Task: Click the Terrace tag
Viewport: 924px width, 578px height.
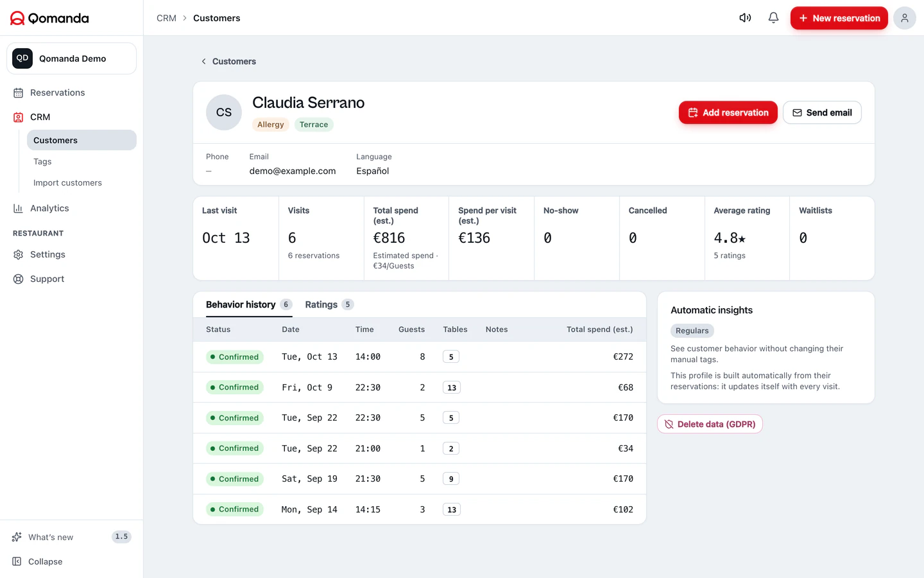Action: [x=314, y=125]
